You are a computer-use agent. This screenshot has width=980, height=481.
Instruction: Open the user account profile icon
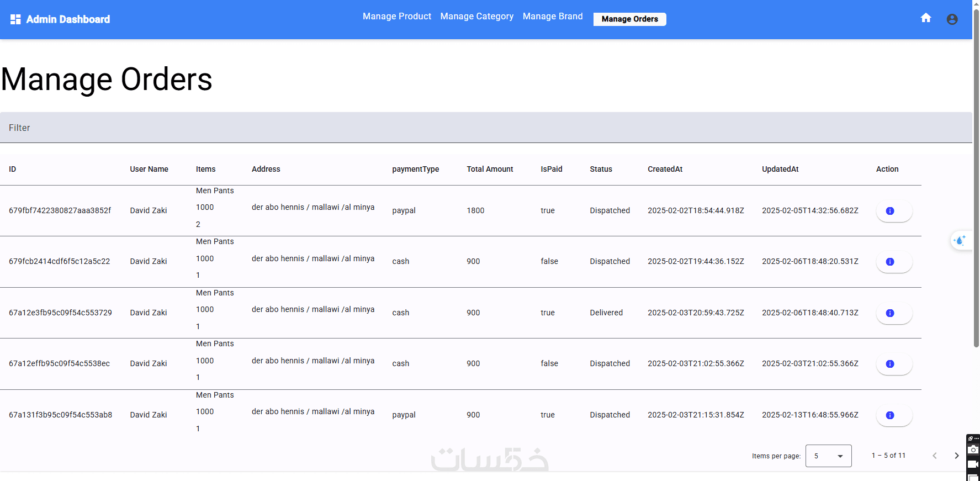tap(952, 19)
